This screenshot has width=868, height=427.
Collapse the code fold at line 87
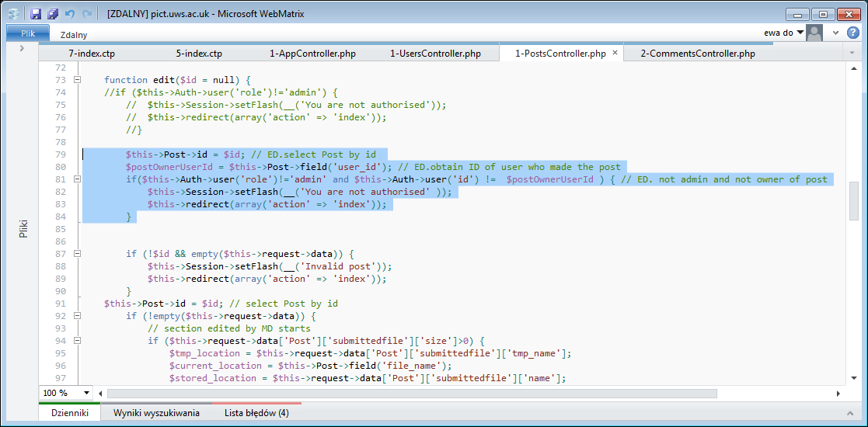[x=78, y=254]
